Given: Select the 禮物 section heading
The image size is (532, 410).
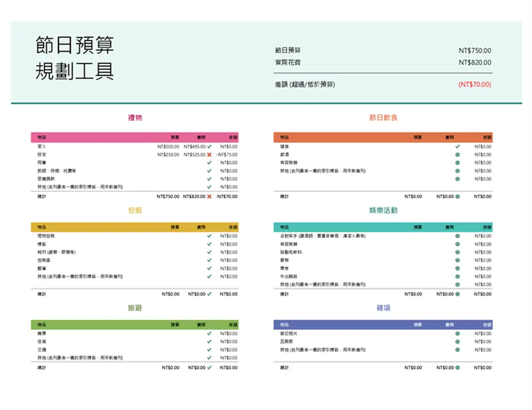Looking at the screenshot, I should tap(135, 118).
